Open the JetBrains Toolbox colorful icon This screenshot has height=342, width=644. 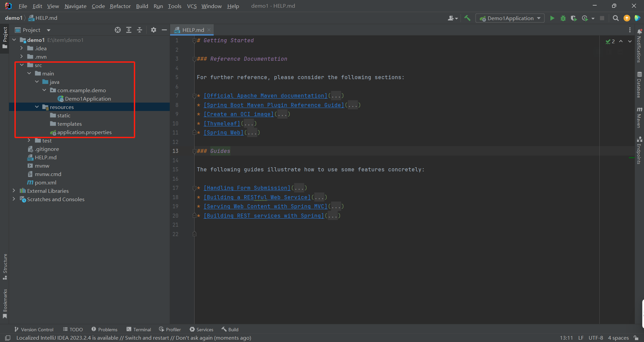(638, 18)
